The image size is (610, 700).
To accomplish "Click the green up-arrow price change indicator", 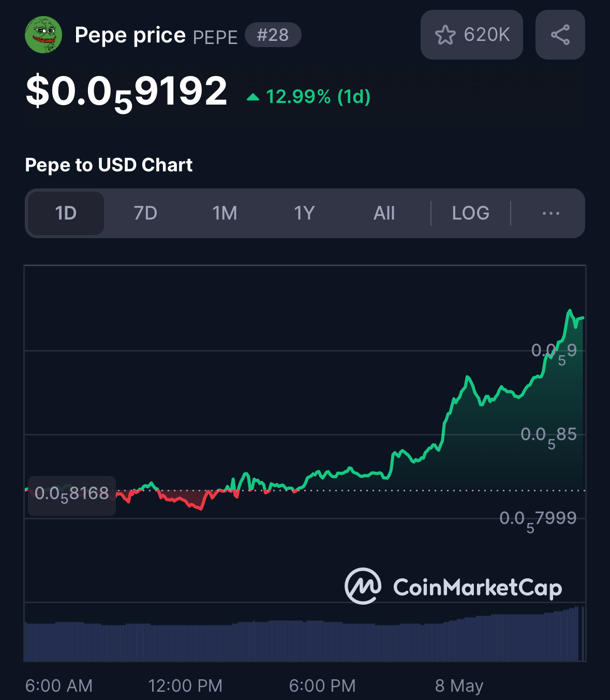I will tap(253, 97).
